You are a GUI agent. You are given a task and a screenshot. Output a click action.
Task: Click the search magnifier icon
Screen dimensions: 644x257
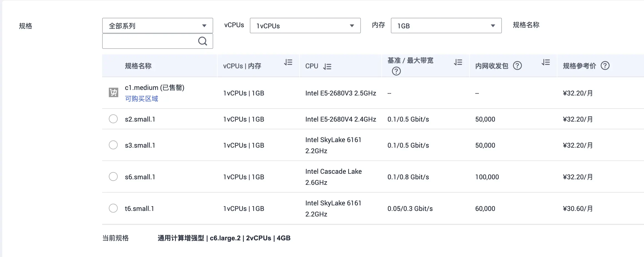(x=202, y=41)
